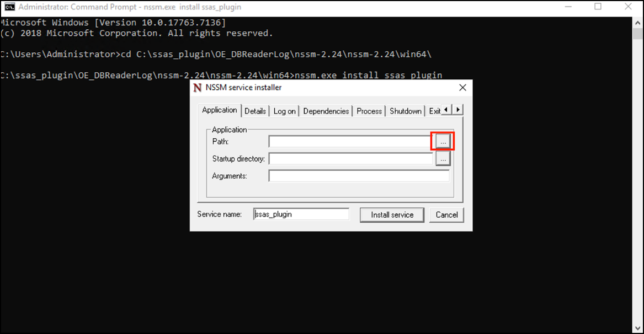The image size is (644, 334).
Task: Click the Install service button
Action: (x=392, y=215)
